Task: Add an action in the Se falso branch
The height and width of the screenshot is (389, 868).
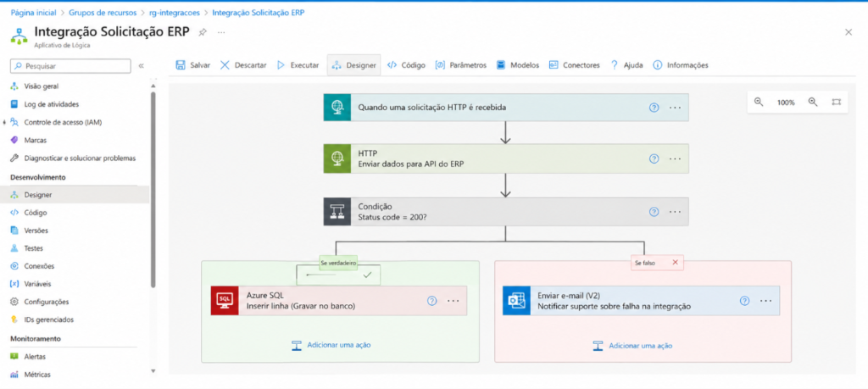Action: point(632,345)
